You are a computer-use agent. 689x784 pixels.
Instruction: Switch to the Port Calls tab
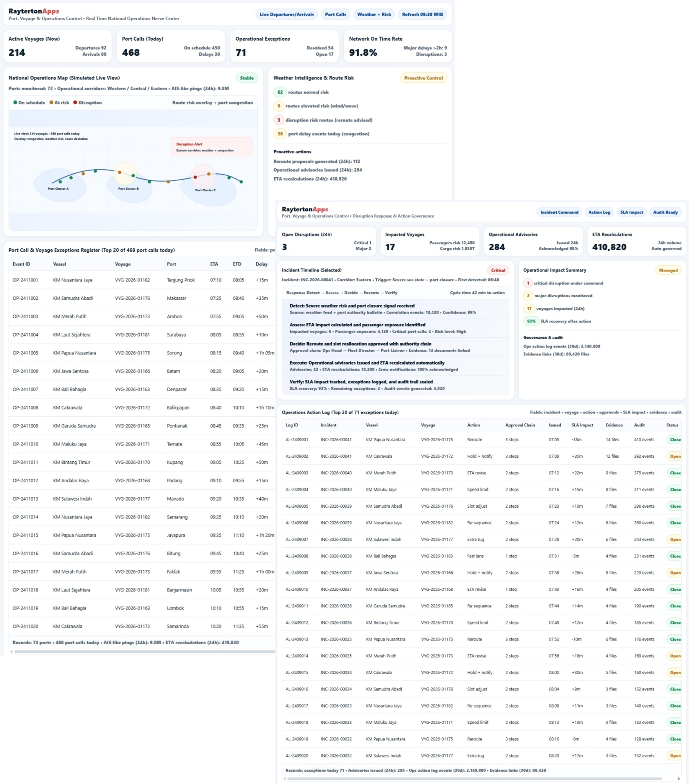(x=335, y=15)
